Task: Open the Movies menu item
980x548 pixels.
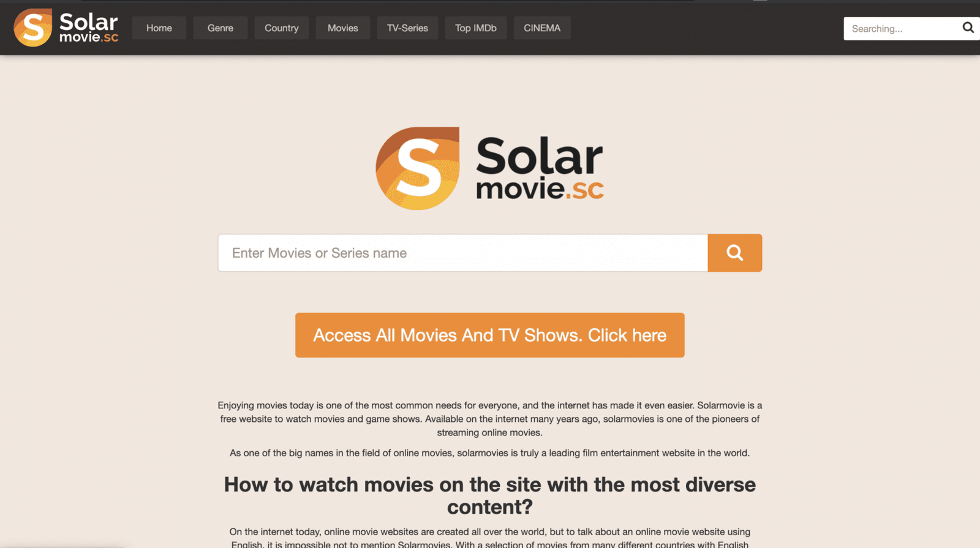Action: (x=343, y=28)
